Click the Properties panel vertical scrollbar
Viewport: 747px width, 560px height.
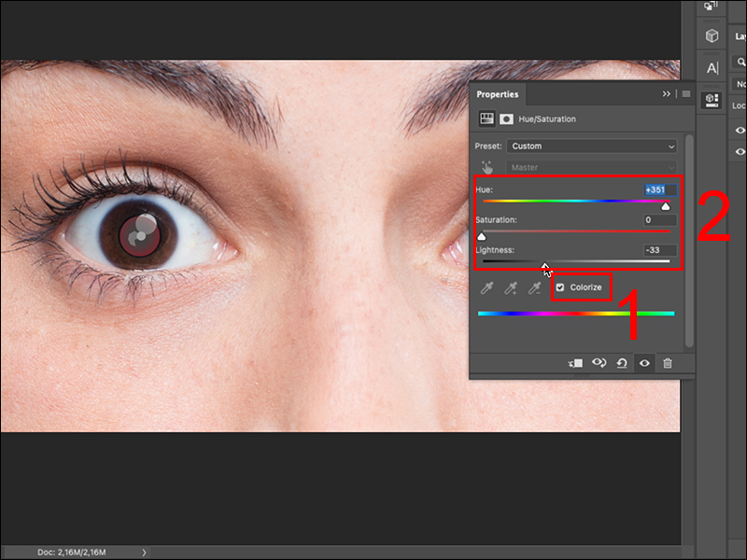(x=689, y=241)
